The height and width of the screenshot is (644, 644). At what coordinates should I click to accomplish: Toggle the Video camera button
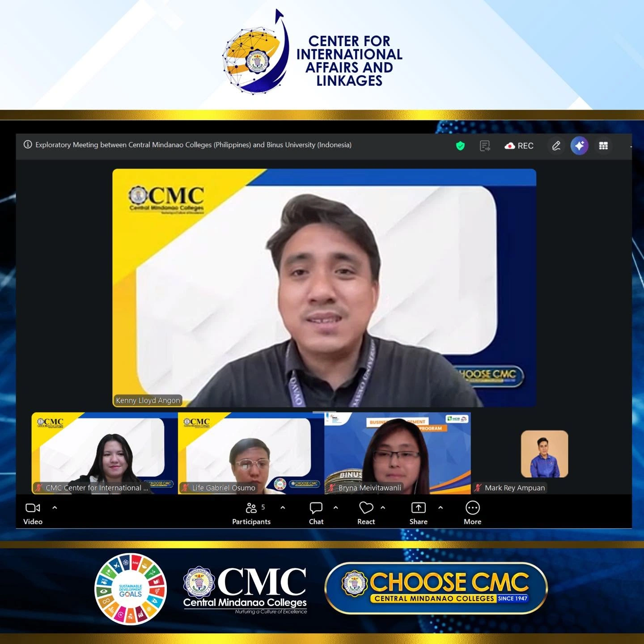33,513
